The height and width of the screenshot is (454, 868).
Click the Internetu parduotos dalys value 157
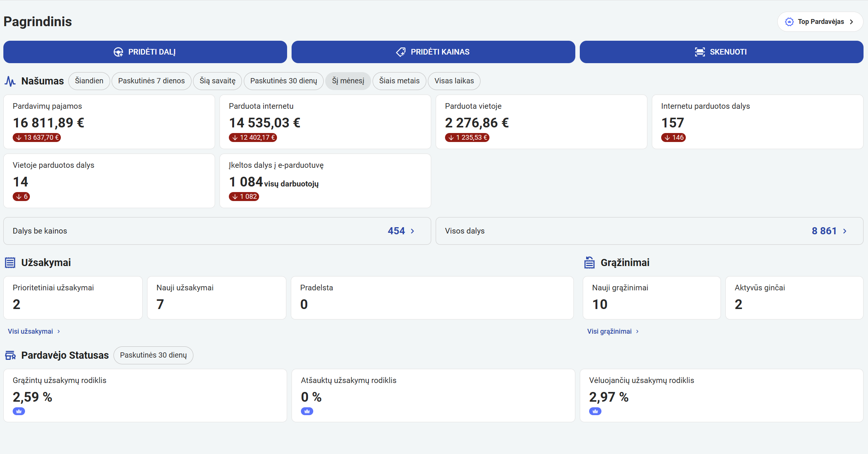pos(673,123)
